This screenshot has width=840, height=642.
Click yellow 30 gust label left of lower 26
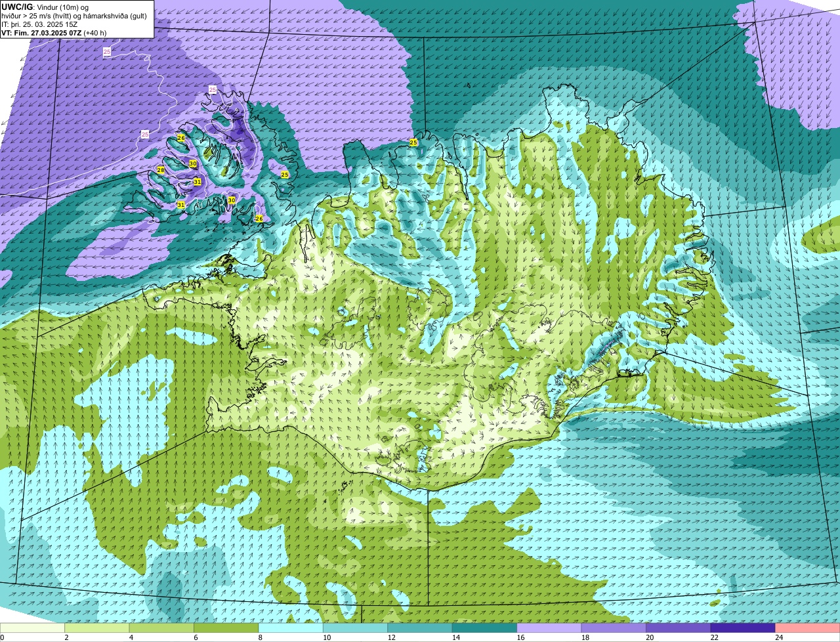coord(232,200)
